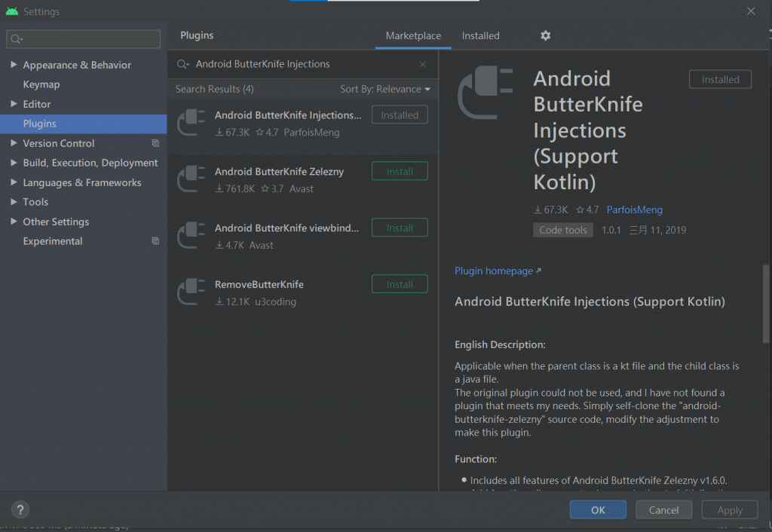The height and width of the screenshot is (532, 772).
Task: Click the English Description heading
Action: (500, 345)
